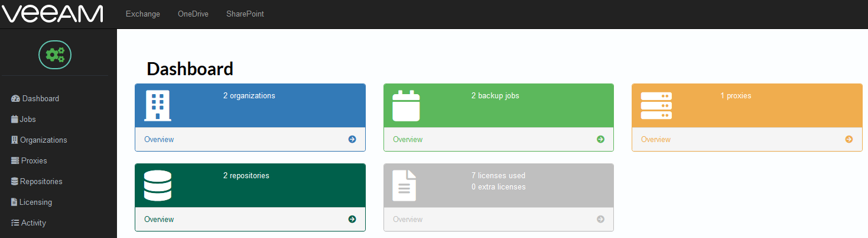Open Licensing in sidebar
The image size is (868, 238).
coord(31,202)
